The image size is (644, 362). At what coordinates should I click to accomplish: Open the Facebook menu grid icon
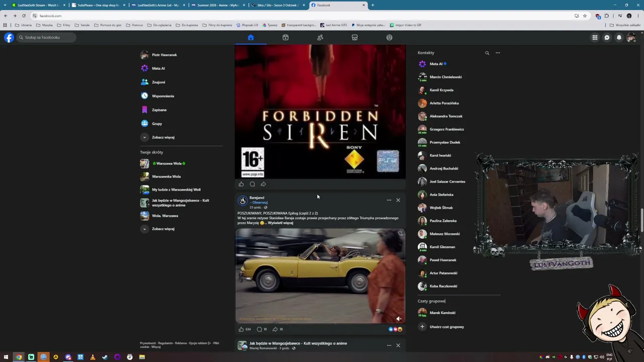pos(595,37)
